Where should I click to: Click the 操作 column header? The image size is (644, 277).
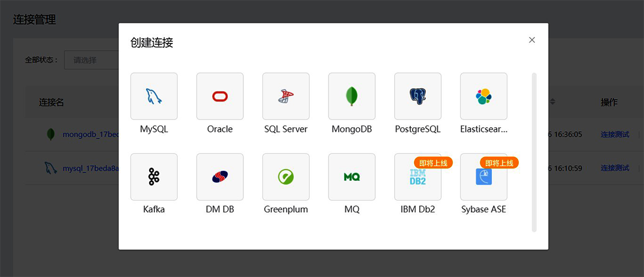point(609,102)
